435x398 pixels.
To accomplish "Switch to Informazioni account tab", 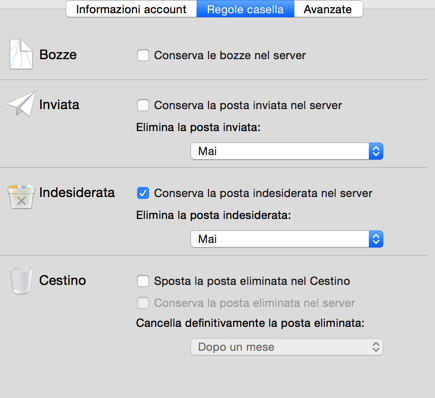I will click(131, 9).
